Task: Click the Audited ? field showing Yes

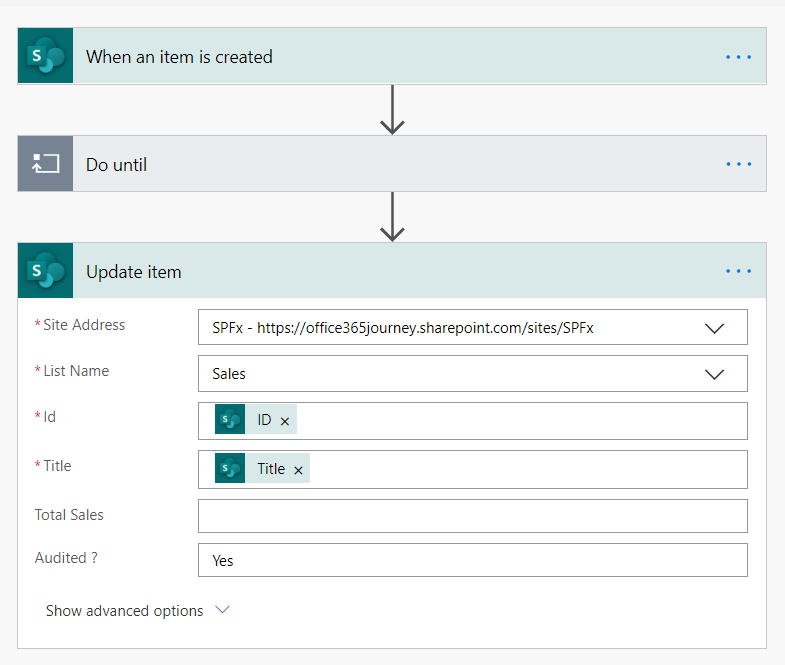Action: tap(473, 560)
